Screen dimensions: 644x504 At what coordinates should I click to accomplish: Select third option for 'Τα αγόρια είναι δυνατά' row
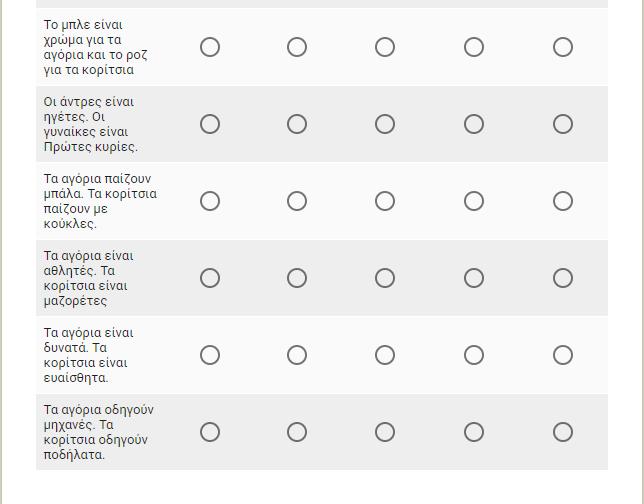(385, 355)
